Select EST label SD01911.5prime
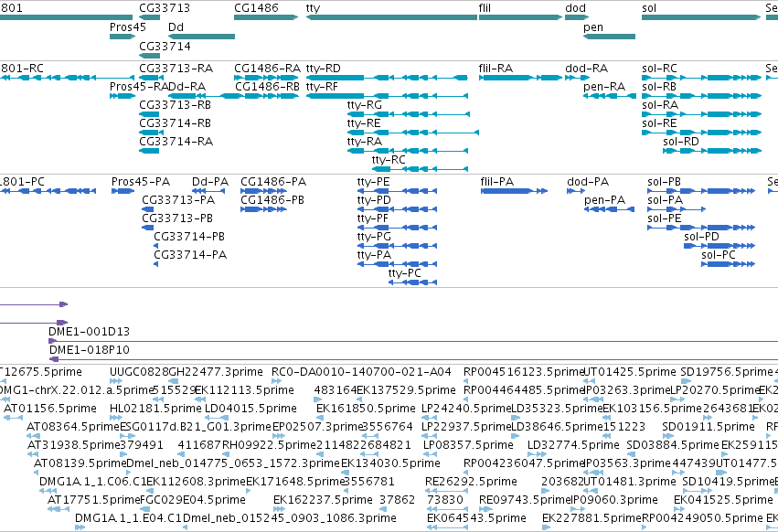Screen dimensions: 778x532 [x=709, y=426]
